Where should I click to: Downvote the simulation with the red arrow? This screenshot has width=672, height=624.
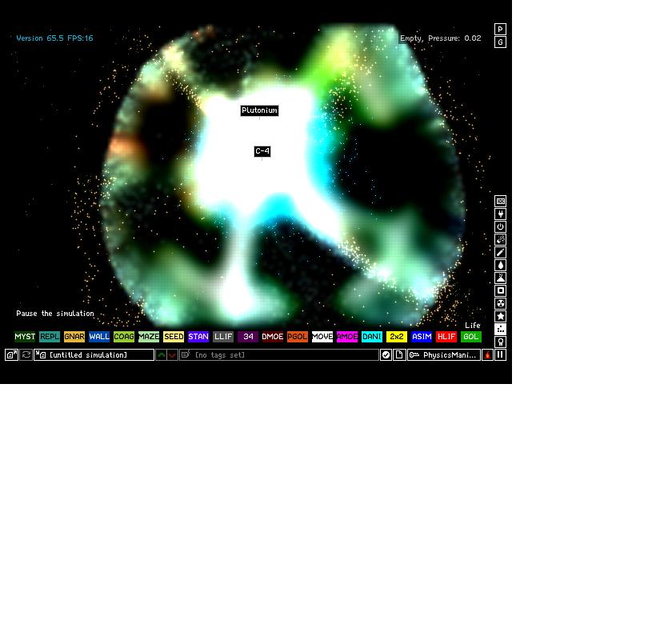172,355
